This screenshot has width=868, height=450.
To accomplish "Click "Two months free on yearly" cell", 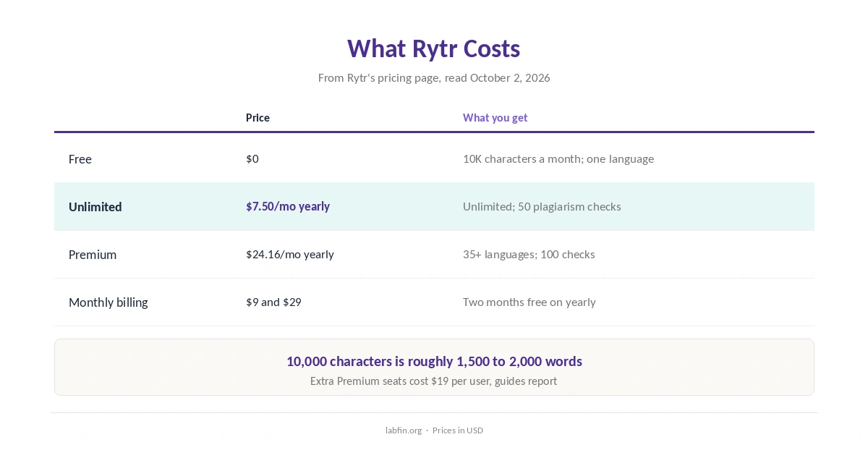I will pos(529,302).
